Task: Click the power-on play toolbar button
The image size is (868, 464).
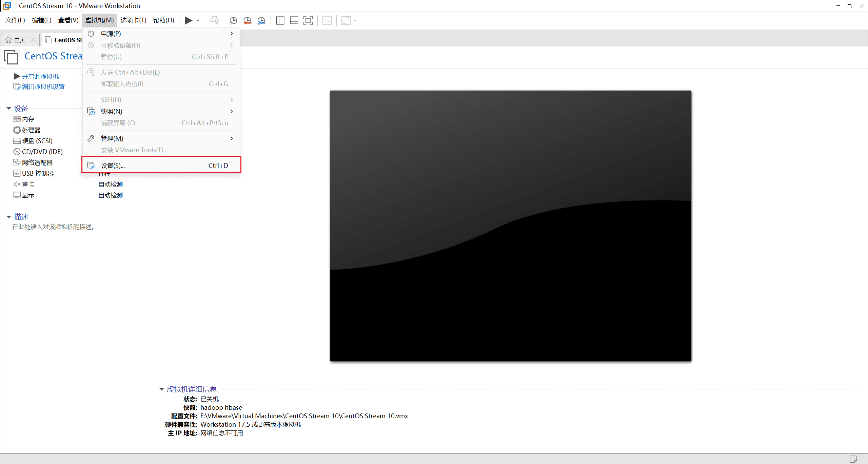Action: point(189,20)
